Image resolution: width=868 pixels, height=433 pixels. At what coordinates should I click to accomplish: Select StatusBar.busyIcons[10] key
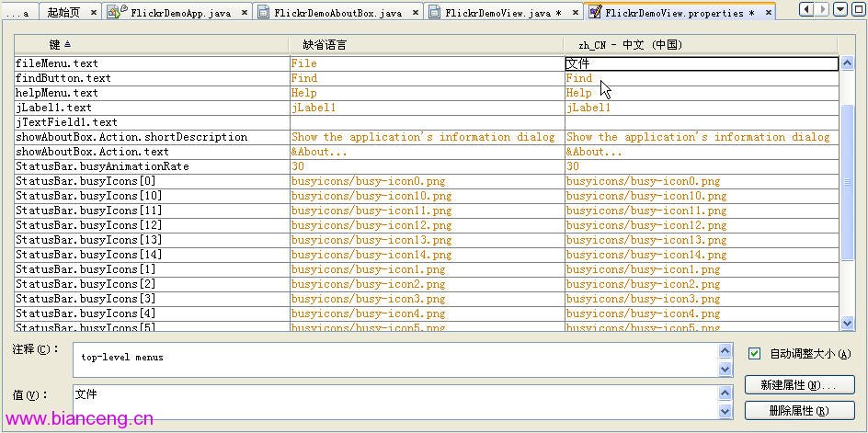(151, 196)
